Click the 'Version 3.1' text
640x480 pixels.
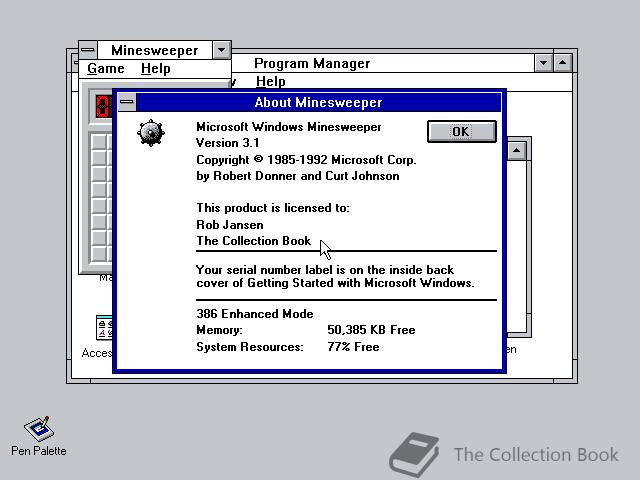click(x=227, y=143)
